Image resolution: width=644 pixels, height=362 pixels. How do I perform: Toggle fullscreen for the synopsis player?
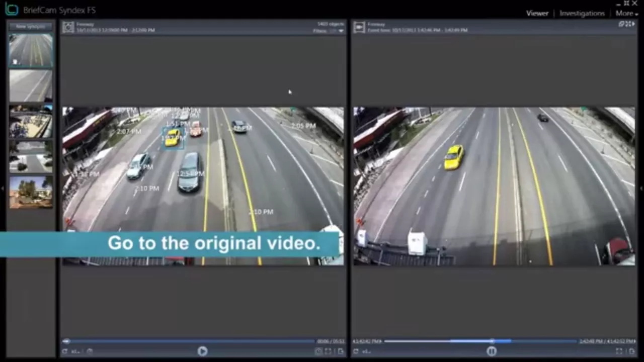[329, 351]
